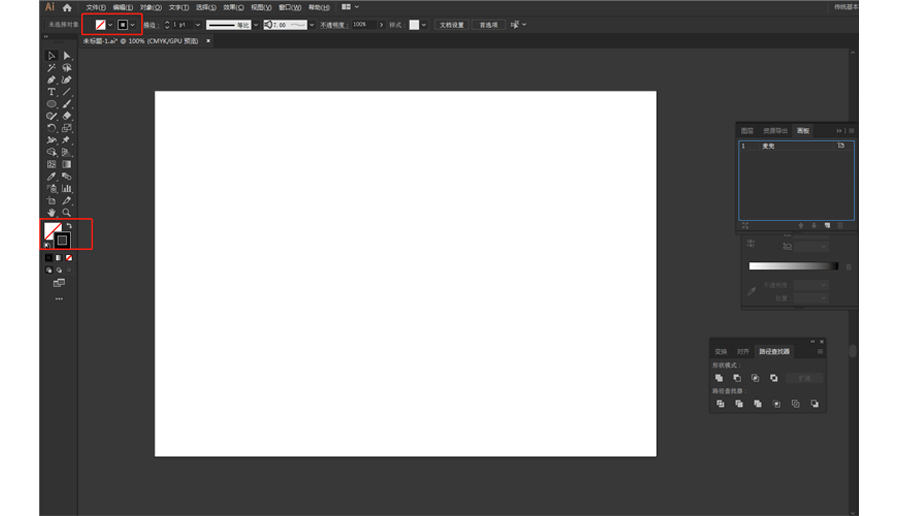
Task: Choose the Artboard tool
Action: pos(51,201)
